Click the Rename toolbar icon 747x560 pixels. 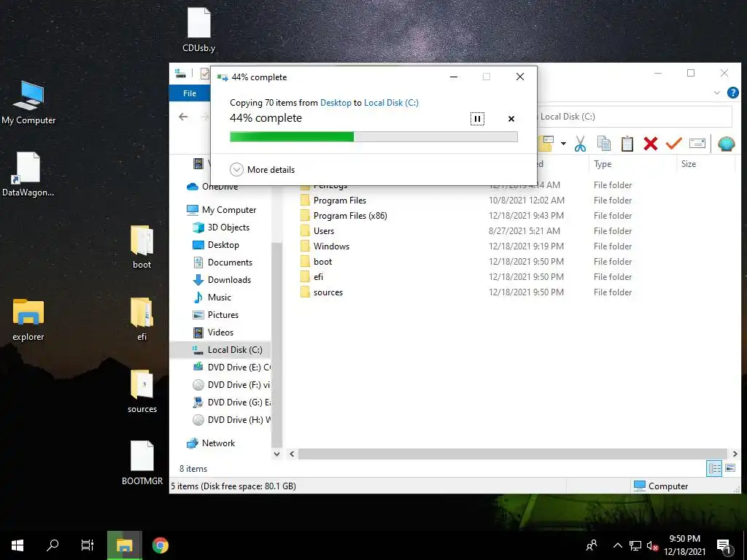(x=697, y=144)
